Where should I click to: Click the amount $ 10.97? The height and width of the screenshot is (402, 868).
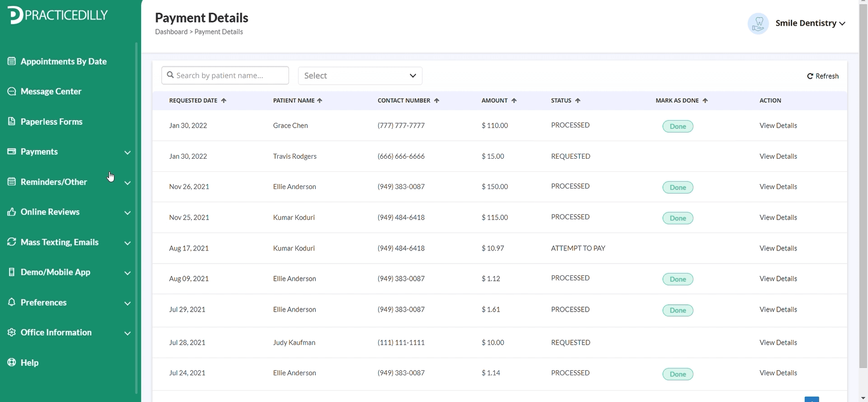[x=493, y=248]
